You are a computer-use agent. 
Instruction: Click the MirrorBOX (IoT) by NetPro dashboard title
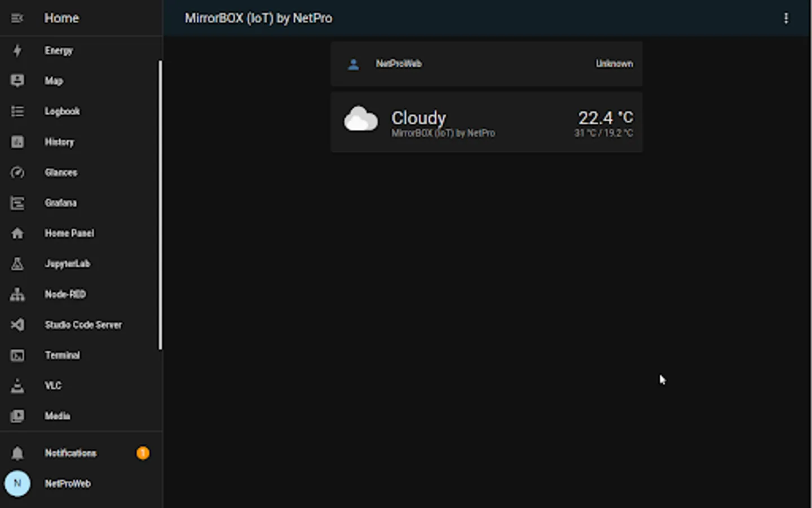pos(258,18)
